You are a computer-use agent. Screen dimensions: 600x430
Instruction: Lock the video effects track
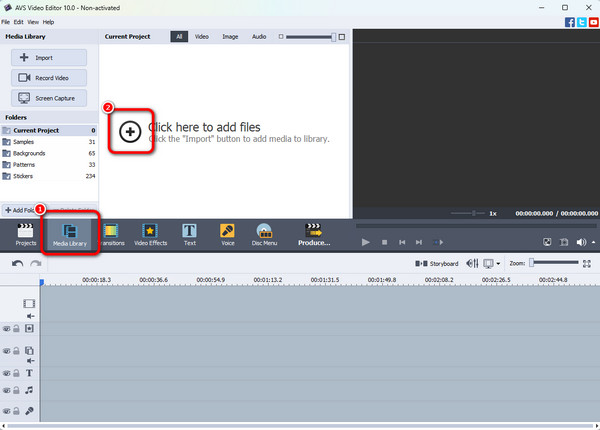pyautogui.click(x=16, y=329)
